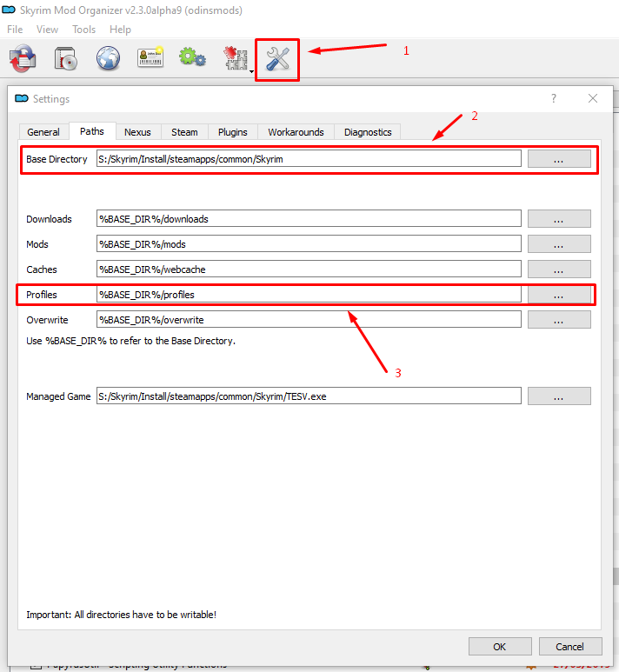
Task: Browse for Base Directory folder
Action: [x=559, y=159]
